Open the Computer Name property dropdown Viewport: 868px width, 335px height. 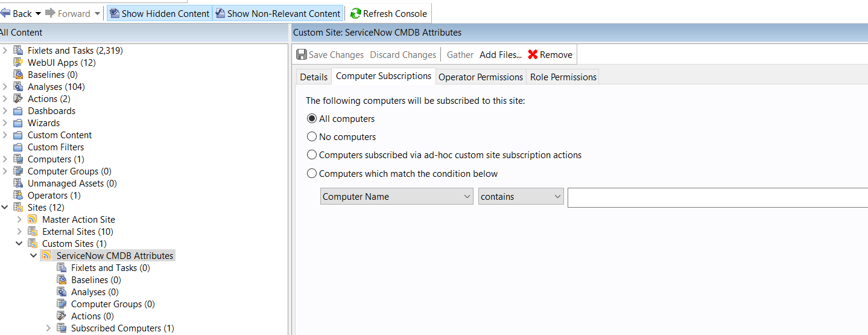click(397, 197)
